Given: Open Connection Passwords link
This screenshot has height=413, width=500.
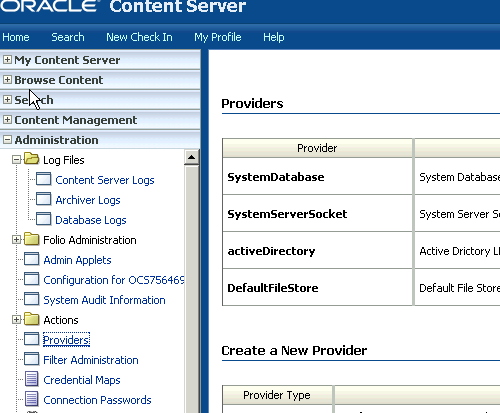Looking at the screenshot, I should [x=97, y=400].
